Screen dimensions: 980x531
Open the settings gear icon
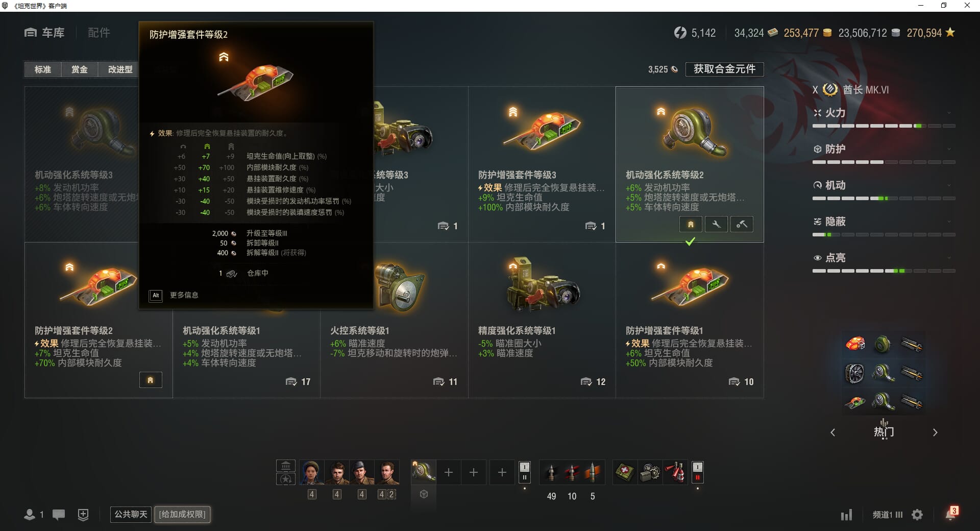click(917, 515)
